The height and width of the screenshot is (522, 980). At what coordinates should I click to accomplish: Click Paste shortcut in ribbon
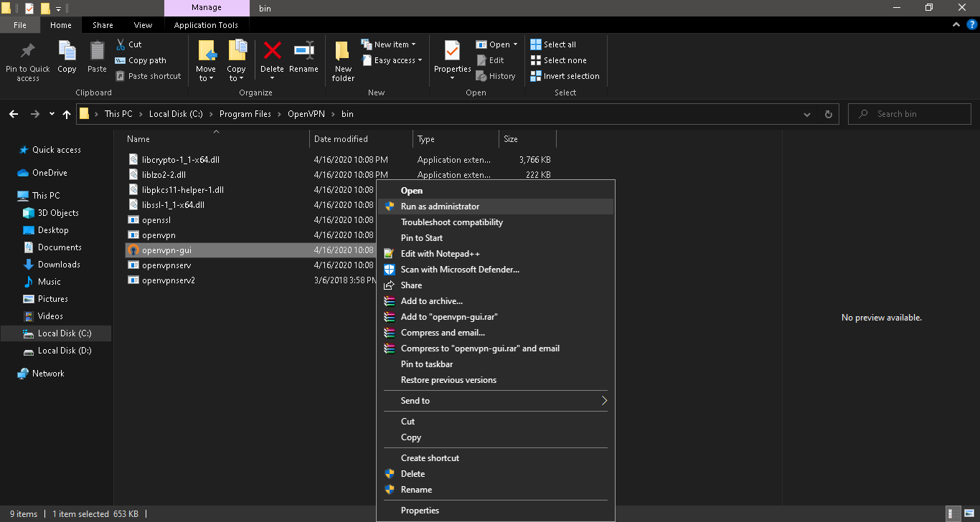[148, 76]
